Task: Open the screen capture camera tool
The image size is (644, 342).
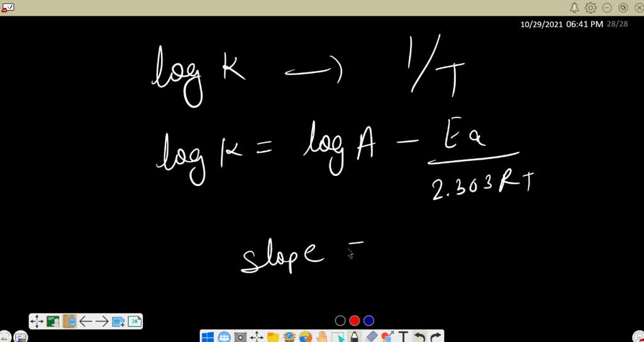Action: 240,337
